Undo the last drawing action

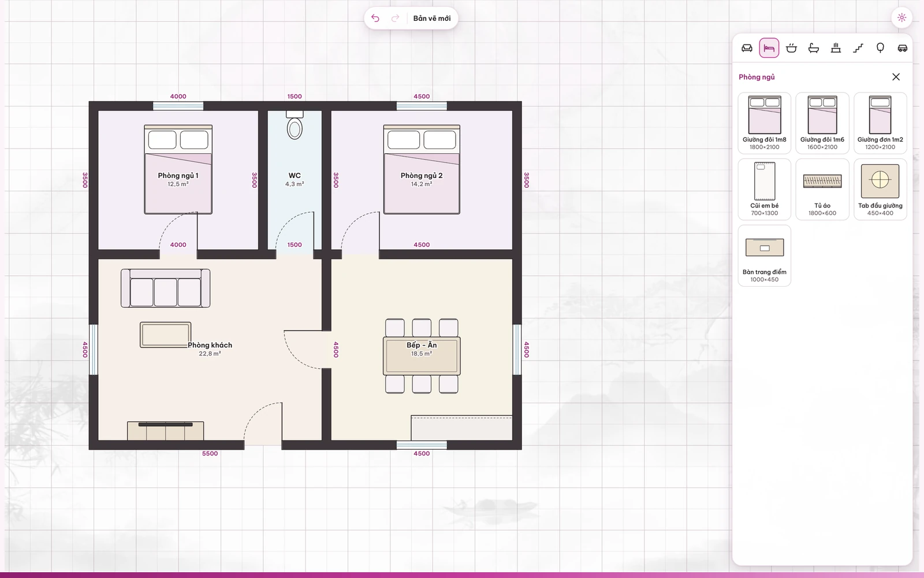tap(375, 18)
